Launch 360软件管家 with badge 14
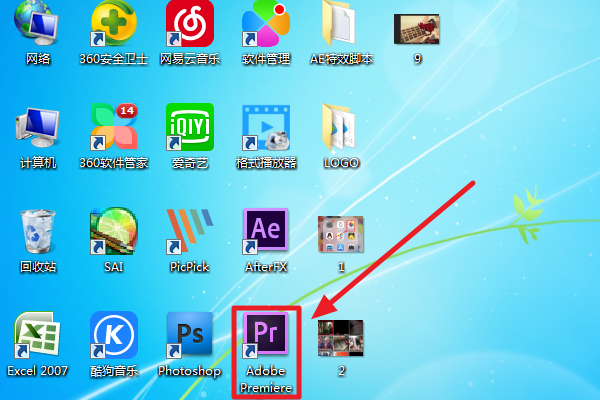The width and height of the screenshot is (600, 400). 114,126
